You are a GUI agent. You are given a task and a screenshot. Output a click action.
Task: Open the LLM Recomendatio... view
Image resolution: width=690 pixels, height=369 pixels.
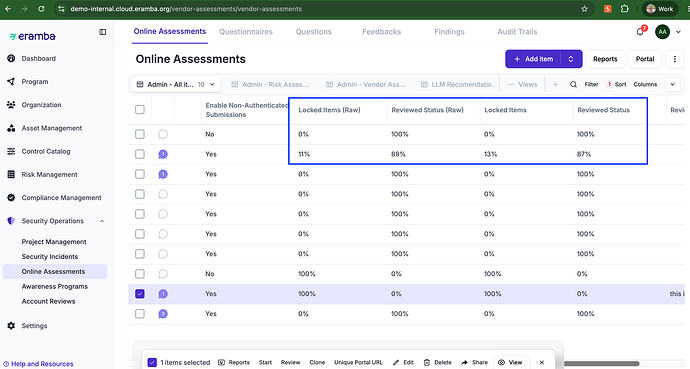tap(458, 84)
